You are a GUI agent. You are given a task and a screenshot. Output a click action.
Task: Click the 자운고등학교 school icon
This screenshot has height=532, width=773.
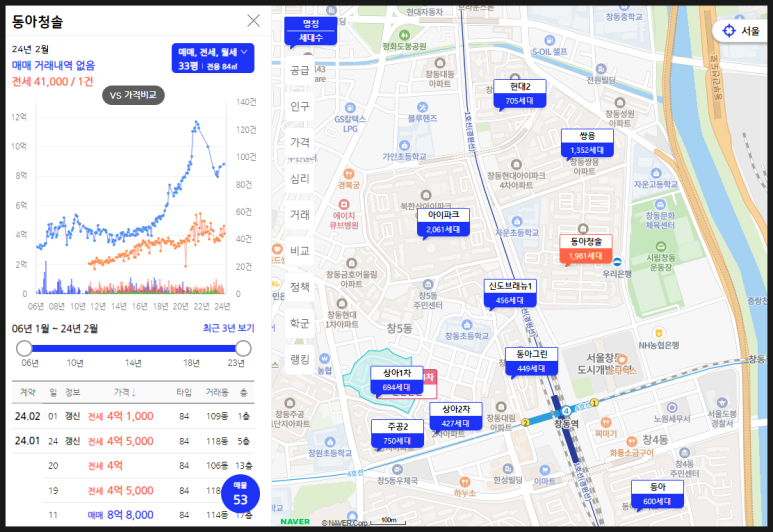(656, 173)
